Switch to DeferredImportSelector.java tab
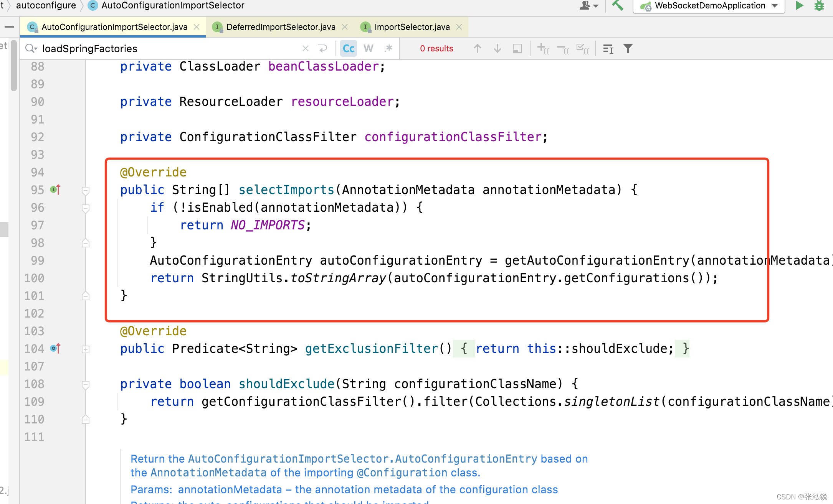Image resolution: width=833 pixels, height=504 pixels. 280,27
